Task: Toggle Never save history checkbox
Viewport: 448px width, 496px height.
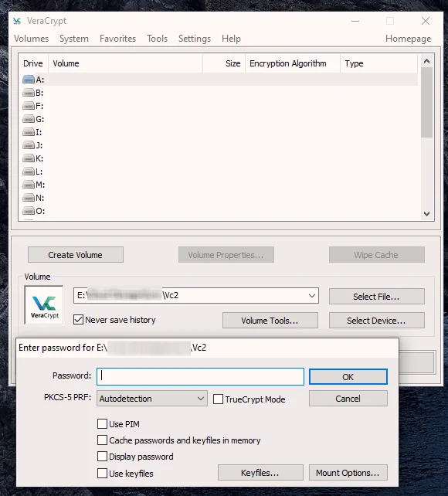Action: click(x=78, y=320)
